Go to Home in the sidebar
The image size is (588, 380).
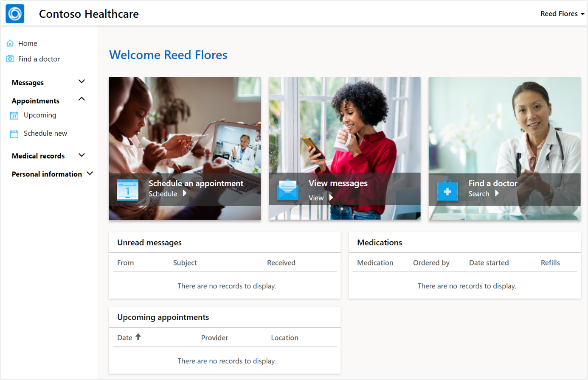(28, 43)
